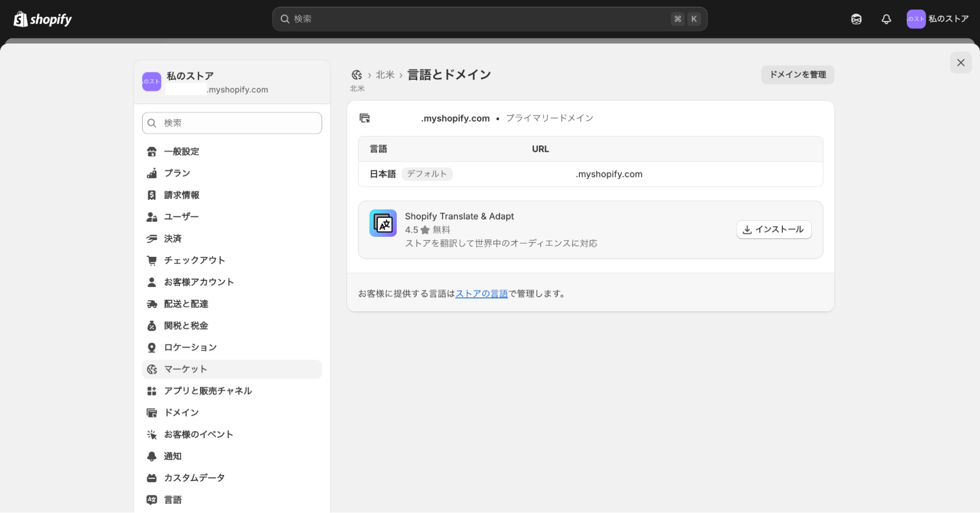Click the Shopify logo in header
980x513 pixels.
[x=43, y=19]
